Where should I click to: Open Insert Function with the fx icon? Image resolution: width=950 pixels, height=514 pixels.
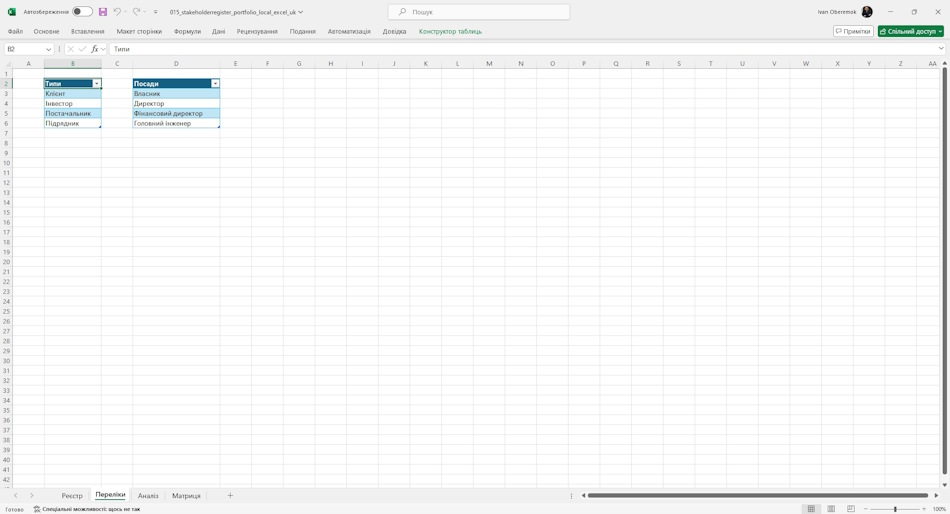(95, 49)
